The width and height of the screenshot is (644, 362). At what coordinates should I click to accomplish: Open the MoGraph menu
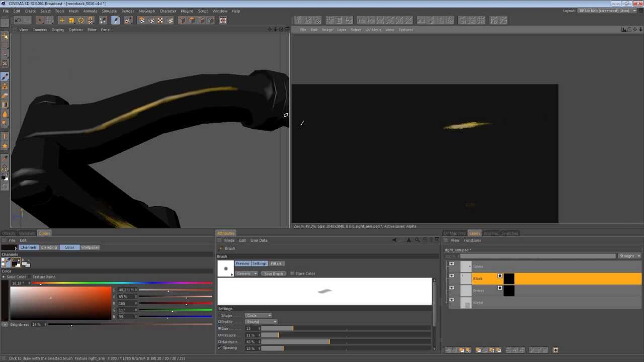coord(146,11)
